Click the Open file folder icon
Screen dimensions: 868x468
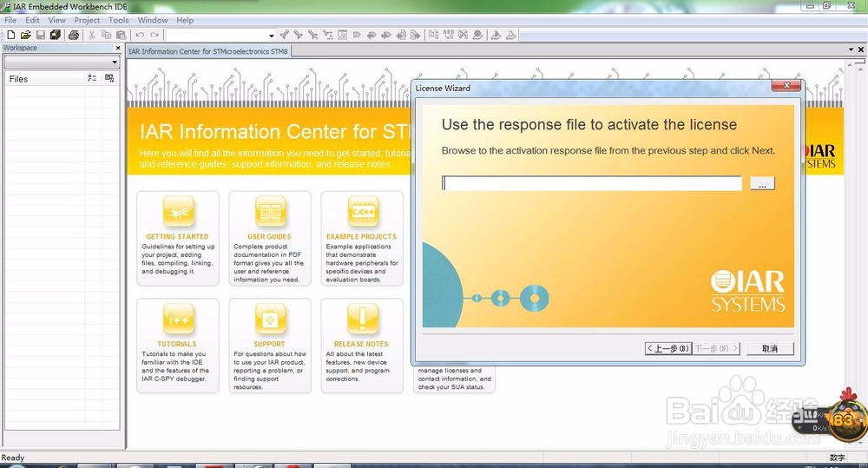click(x=25, y=35)
